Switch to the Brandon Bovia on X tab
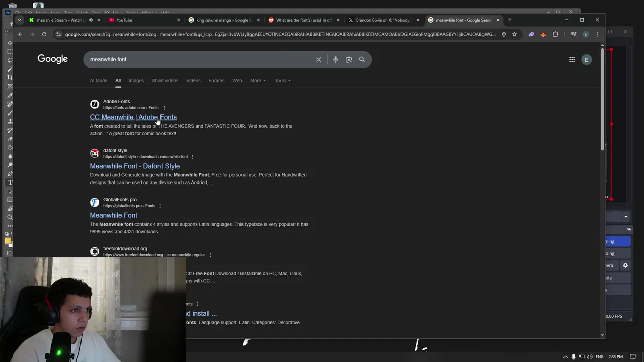Viewport: 644px width, 362px height. tap(383, 20)
